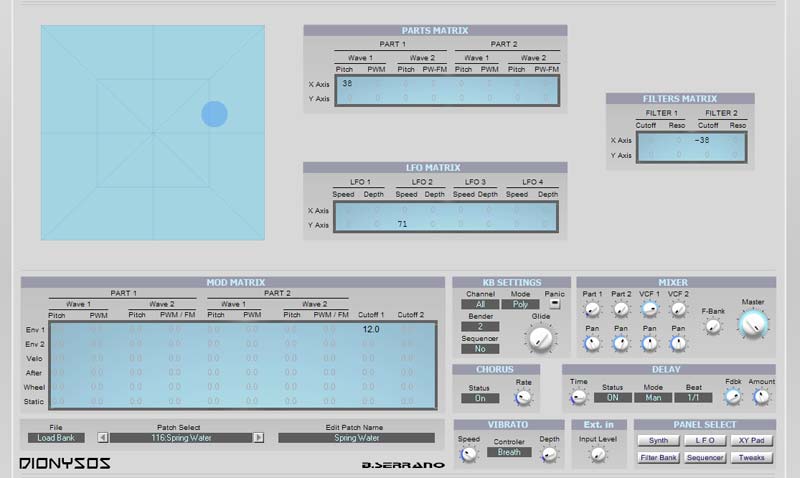Toggle the Sequencer No setting
The width and height of the screenshot is (800, 478).
pyautogui.click(x=480, y=349)
